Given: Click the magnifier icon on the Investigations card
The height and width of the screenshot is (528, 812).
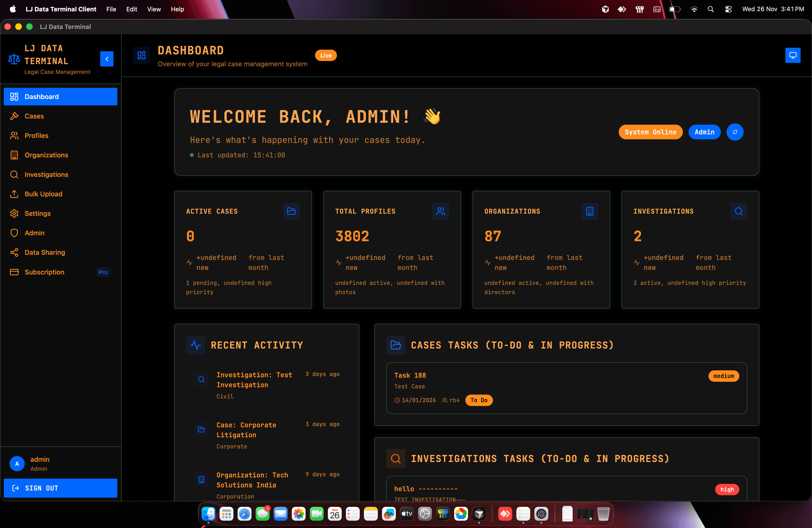Looking at the screenshot, I should [739, 211].
